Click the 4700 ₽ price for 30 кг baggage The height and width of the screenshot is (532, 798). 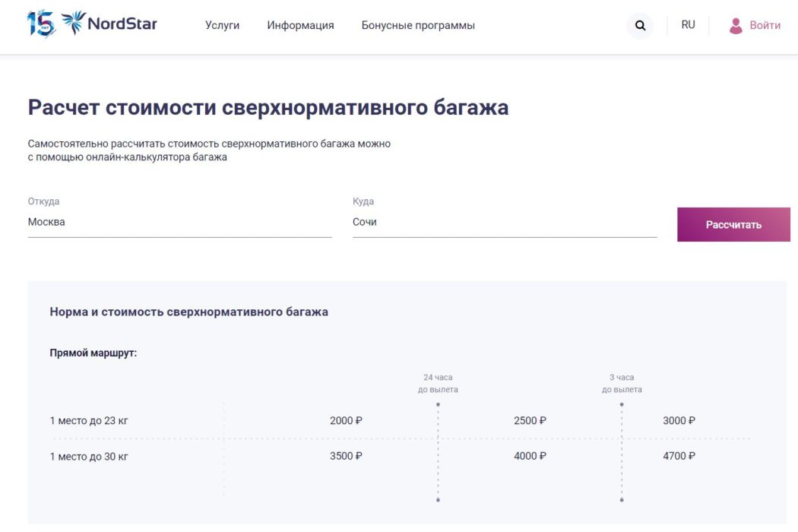click(677, 456)
